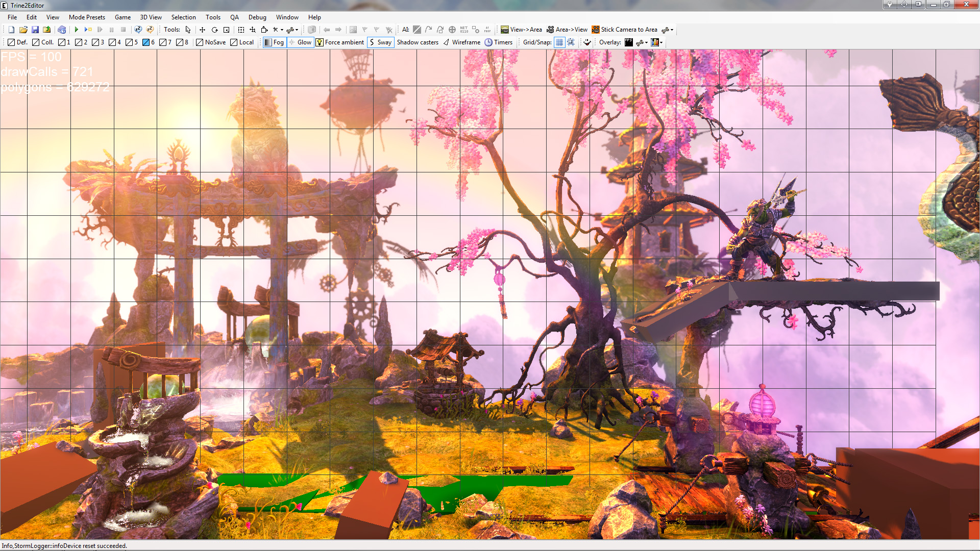980x551 pixels.
Task: Click the AI crosshair target icon
Action: pyautogui.click(x=452, y=30)
